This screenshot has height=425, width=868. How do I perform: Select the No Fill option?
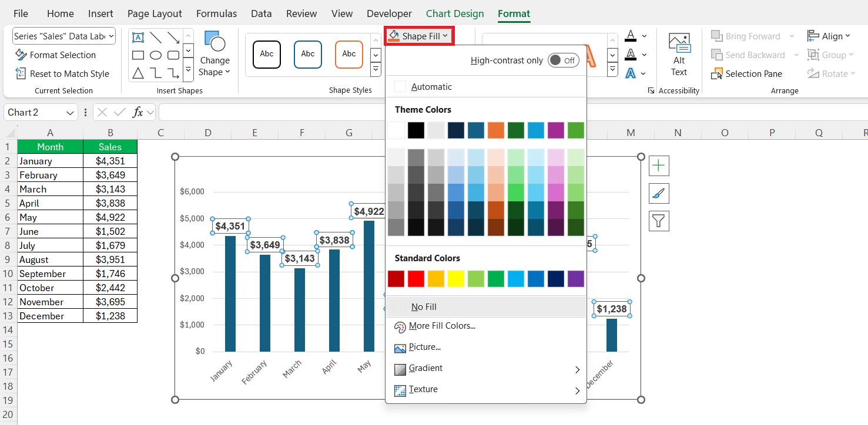click(486, 307)
